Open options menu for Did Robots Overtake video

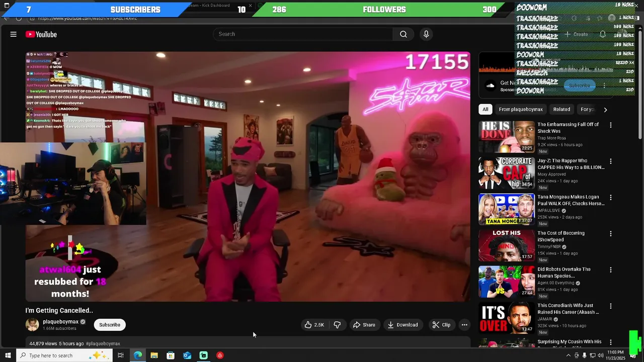(x=611, y=270)
